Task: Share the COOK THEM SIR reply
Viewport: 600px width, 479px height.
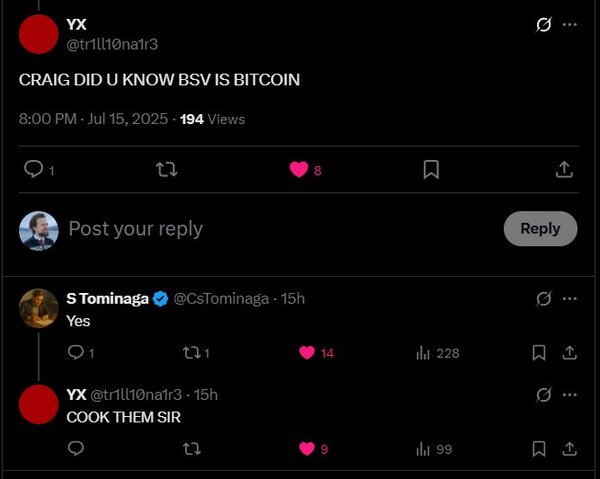Action: (569, 449)
